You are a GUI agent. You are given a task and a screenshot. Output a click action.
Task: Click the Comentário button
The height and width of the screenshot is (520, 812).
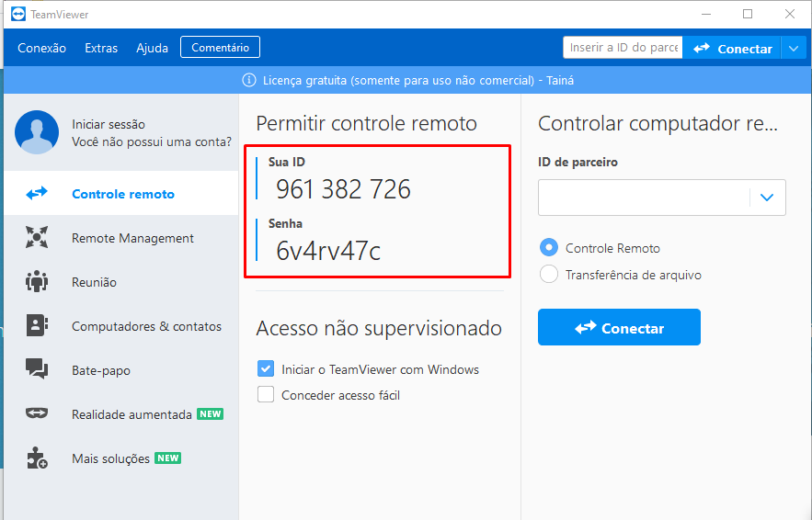220,47
